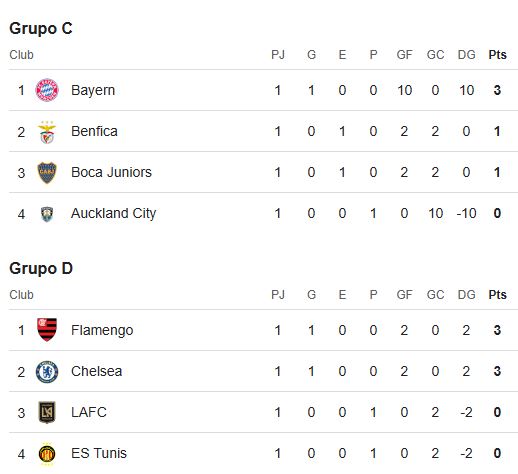Click the DG column header in Grupo D

click(x=466, y=295)
